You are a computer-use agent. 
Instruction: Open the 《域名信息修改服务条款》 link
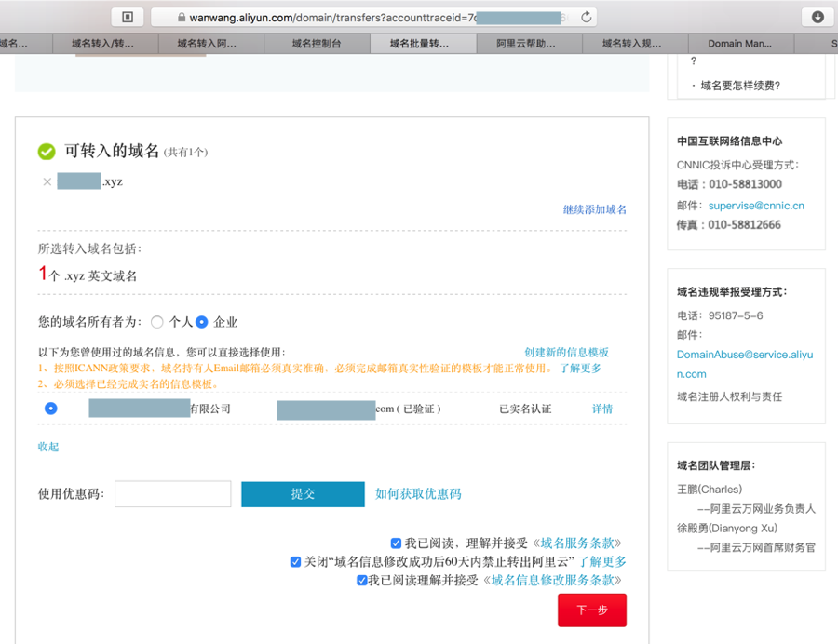[552, 580]
